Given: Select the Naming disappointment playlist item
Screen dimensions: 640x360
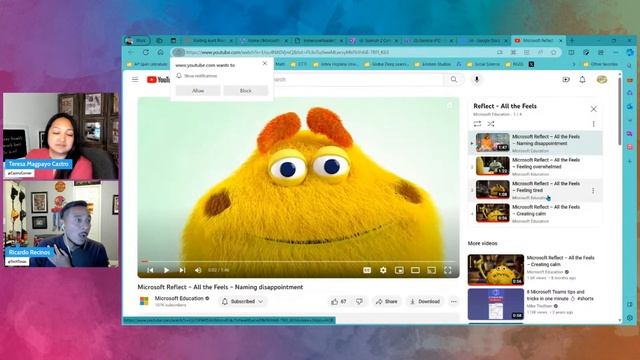Looking at the screenshot, I should coord(535,143).
